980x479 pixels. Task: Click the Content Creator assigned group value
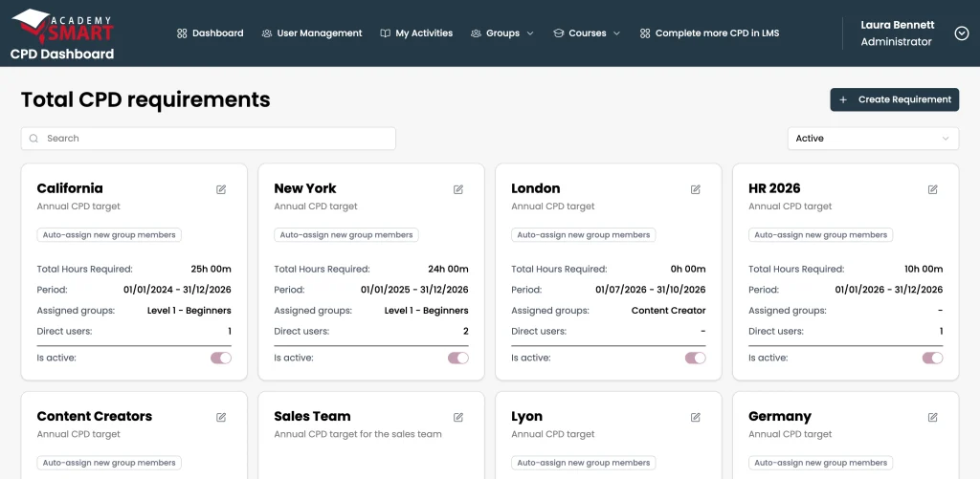pos(669,311)
